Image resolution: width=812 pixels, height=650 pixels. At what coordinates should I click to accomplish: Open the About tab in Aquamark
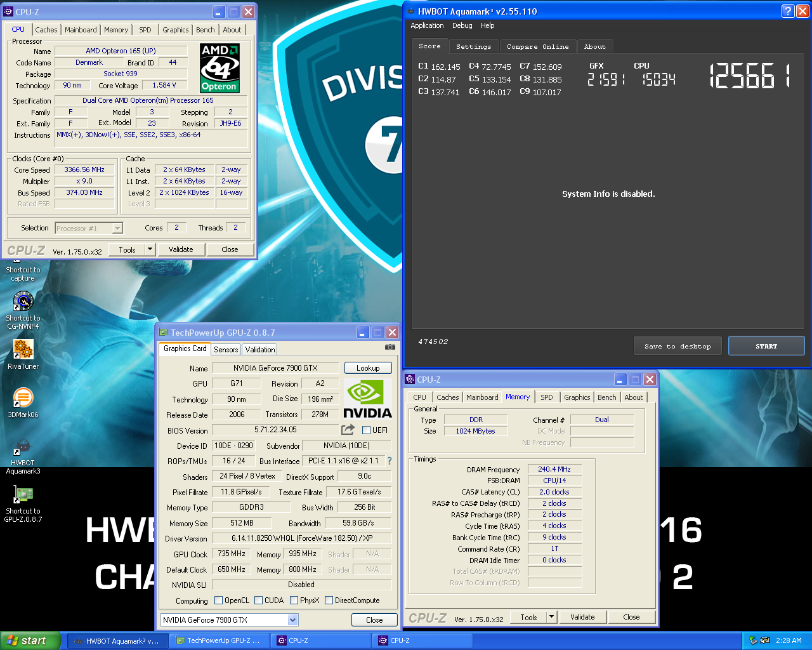pyautogui.click(x=594, y=46)
